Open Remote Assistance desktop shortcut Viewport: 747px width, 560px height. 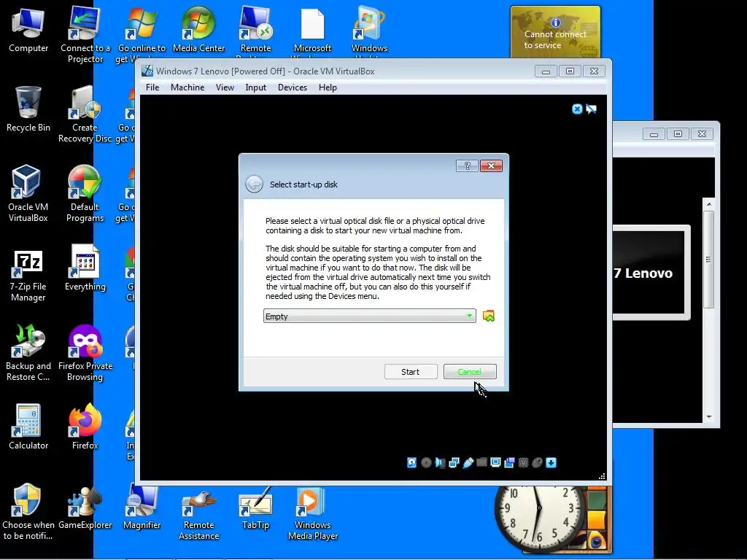(x=198, y=514)
